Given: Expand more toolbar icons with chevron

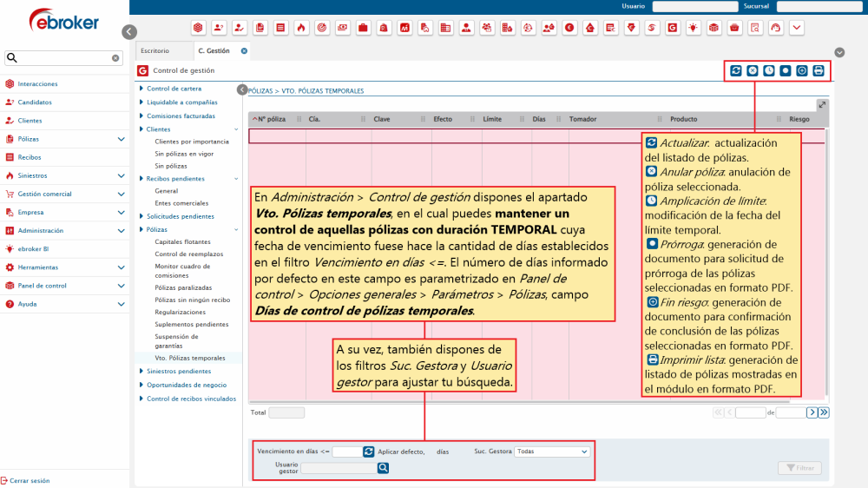Looking at the screenshot, I should coord(797,28).
